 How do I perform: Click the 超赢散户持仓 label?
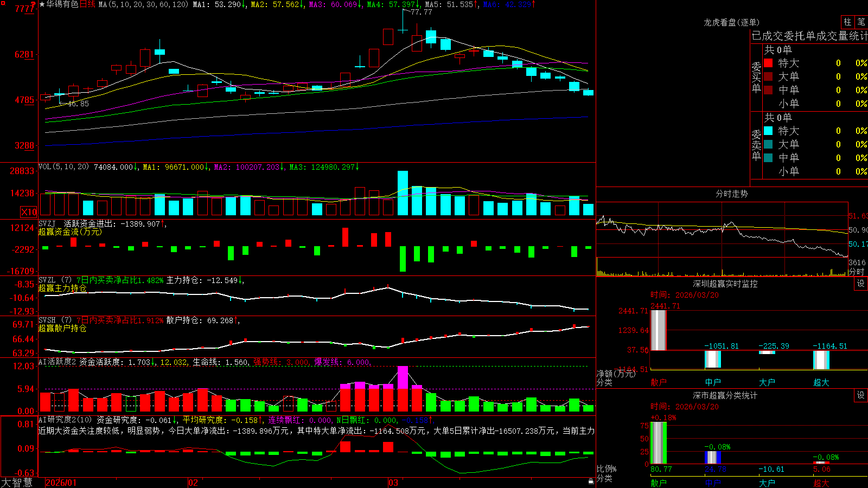coord(62,328)
